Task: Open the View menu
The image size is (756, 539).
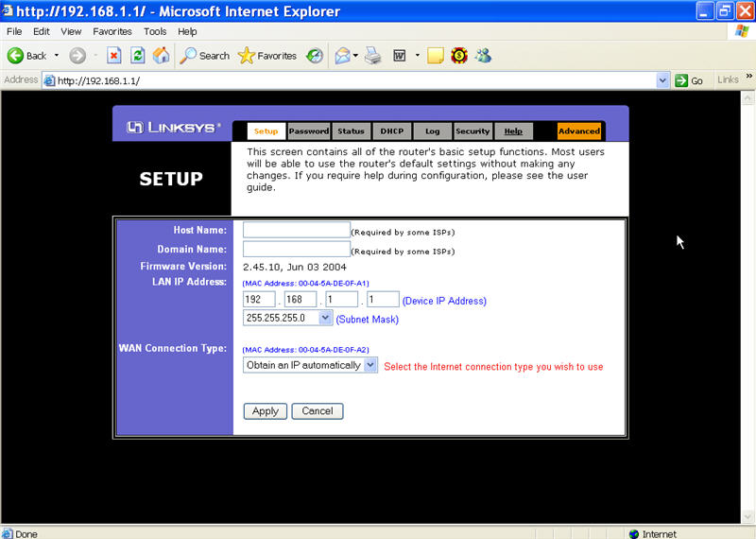Action: pyautogui.click(x=71, y=31)
